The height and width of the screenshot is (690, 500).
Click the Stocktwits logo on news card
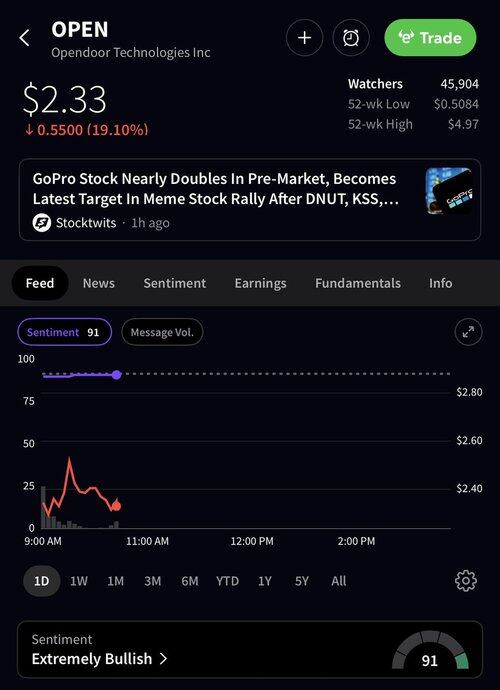tap(42, 223)
